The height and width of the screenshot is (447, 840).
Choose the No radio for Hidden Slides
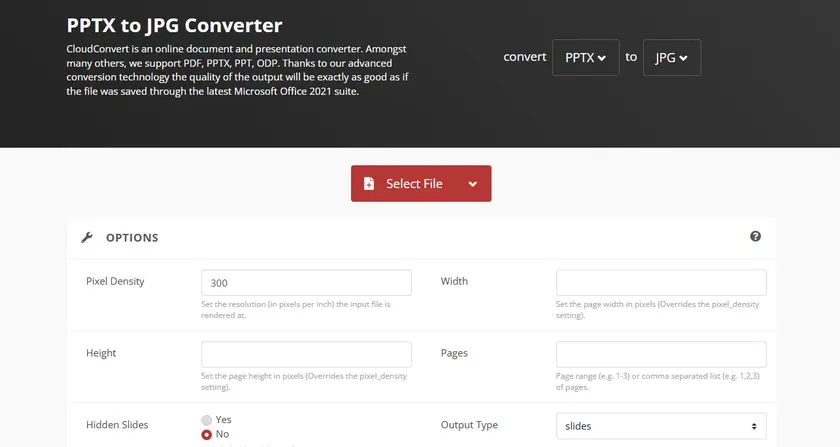click(x=207, y=435)
